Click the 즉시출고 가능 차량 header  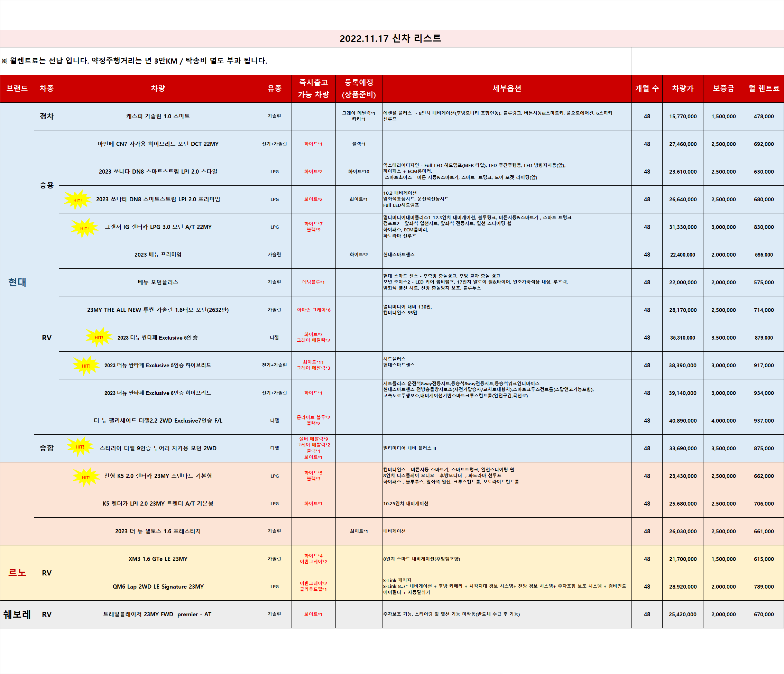click(314, 89)
